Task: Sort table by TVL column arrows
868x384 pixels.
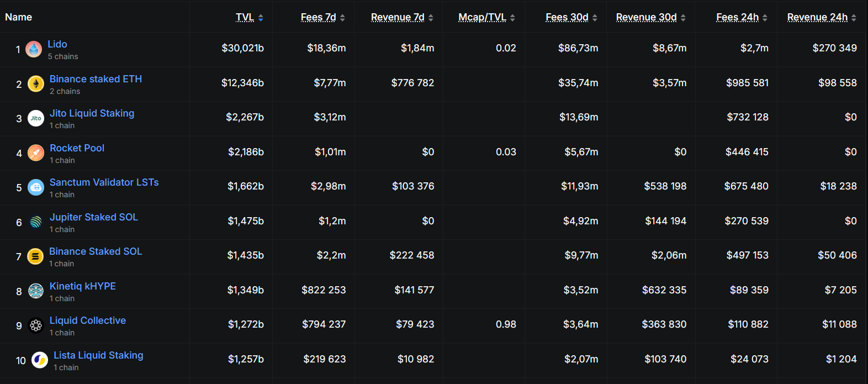Action: click(x=261, y=18)
